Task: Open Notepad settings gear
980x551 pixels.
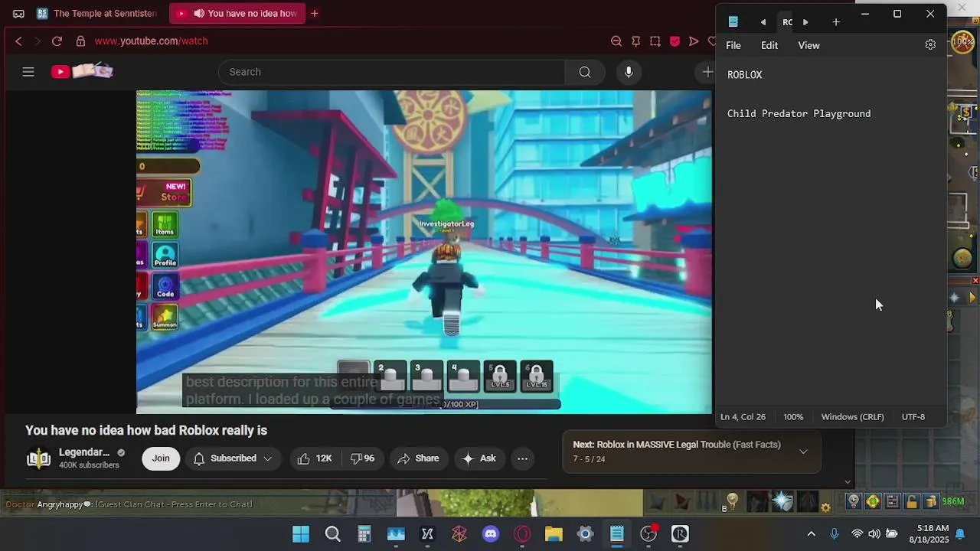Action: coord(930,45)
